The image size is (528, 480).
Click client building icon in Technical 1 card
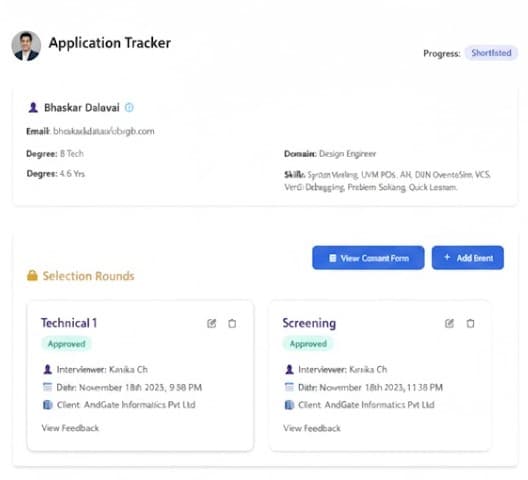pyautogui.click(x=47, y=405)
